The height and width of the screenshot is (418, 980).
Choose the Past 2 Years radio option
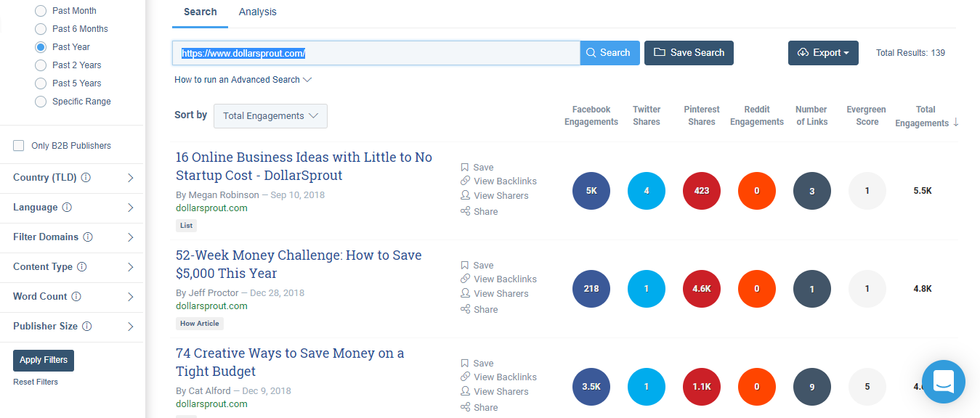(x=41, y=65)
